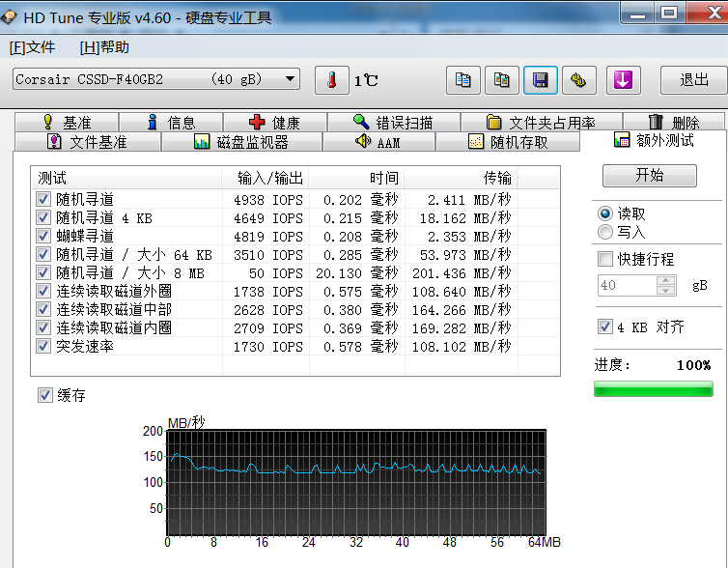Increase the 快捷行程 size spinner value

[x=665, y=281]
